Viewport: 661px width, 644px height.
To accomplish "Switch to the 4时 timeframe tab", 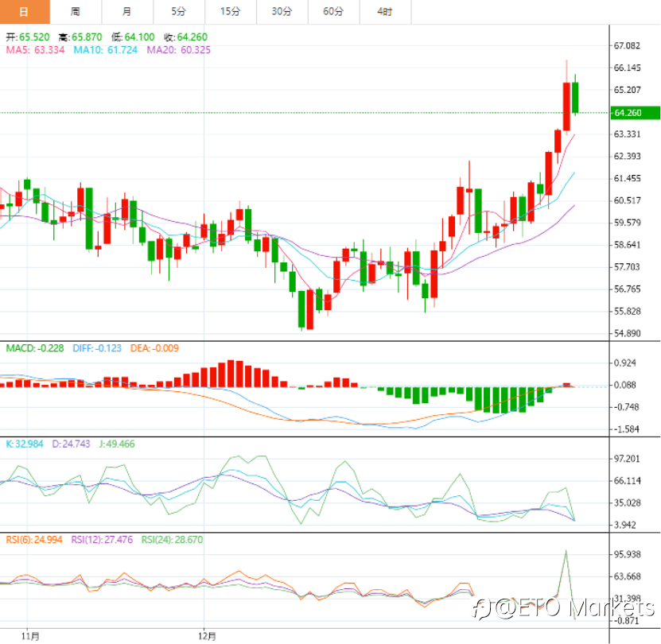I will coord(385,12).
